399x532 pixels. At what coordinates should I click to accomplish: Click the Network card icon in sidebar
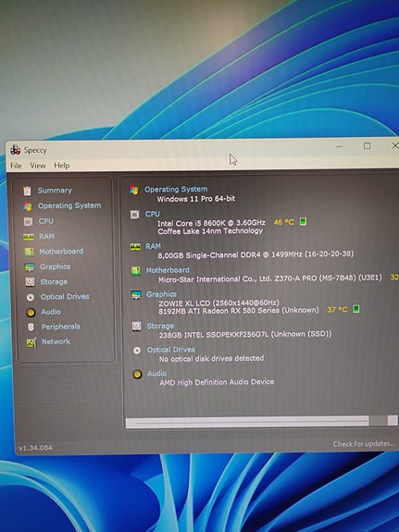[31, 342]
